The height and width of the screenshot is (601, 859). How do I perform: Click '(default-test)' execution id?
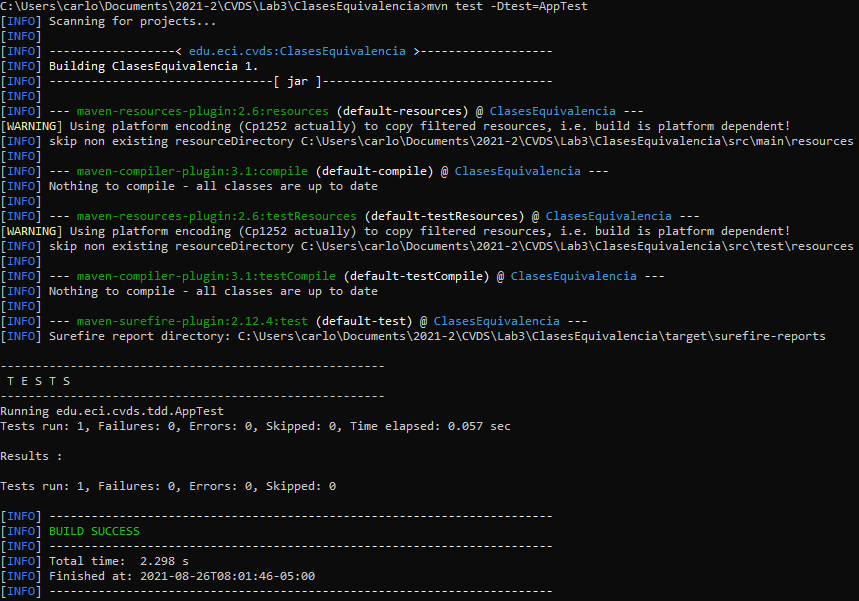pos(364,322)
